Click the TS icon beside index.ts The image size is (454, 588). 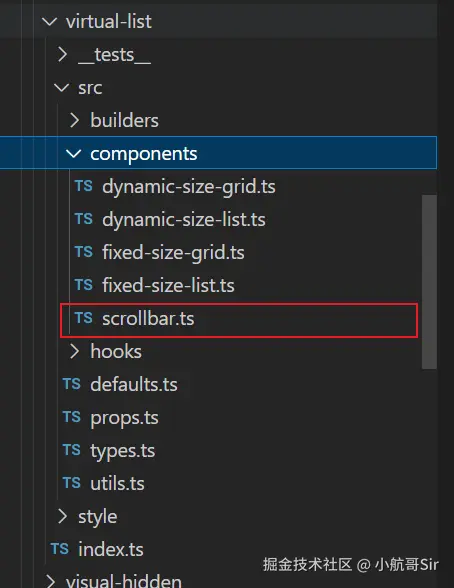tap(60, 549)
